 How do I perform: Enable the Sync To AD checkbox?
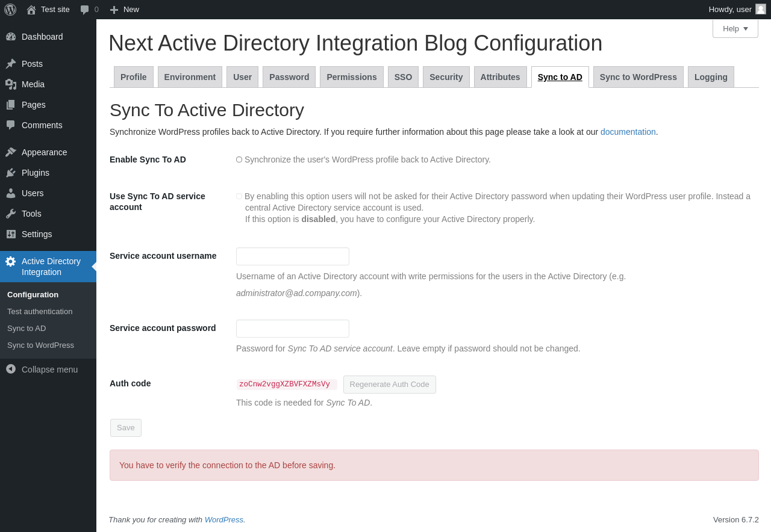tap(239, 159)
